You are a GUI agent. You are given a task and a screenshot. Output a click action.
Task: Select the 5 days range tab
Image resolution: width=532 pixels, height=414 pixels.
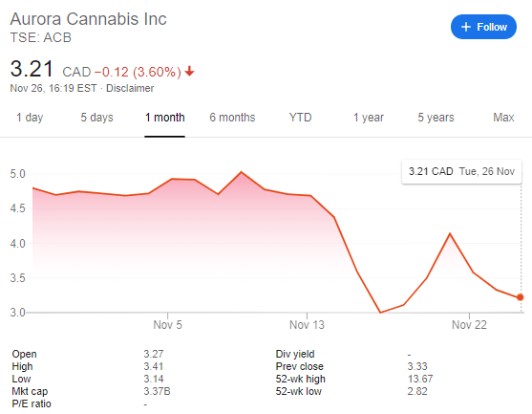96,118
